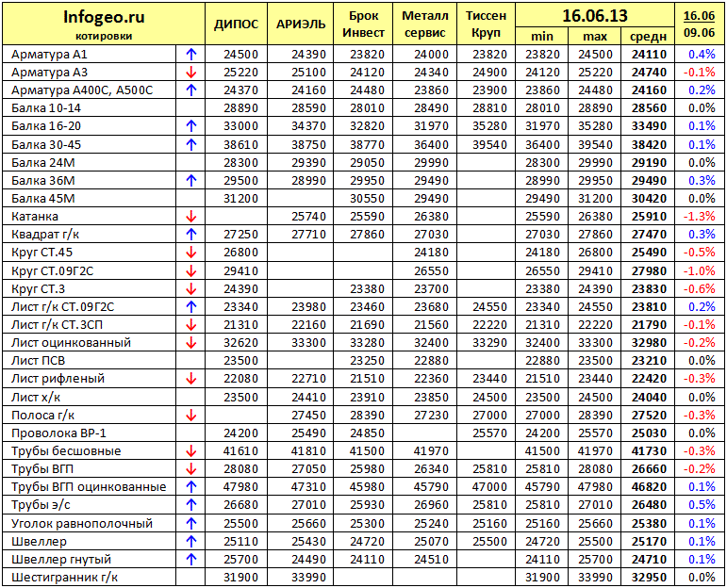Click АРИЭЛЬ price 33990 for Шестигранник г/к
727x588 pixels.
pyautogui.click(x=308, y=578)
